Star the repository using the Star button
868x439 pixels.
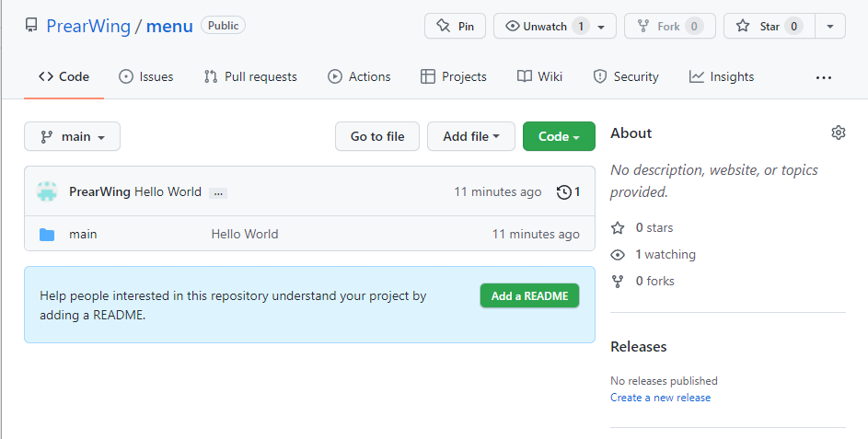(x=770, y=26)
